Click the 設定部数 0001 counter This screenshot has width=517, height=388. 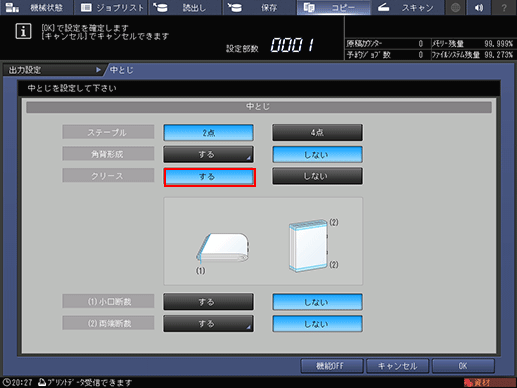click(270, 45)
